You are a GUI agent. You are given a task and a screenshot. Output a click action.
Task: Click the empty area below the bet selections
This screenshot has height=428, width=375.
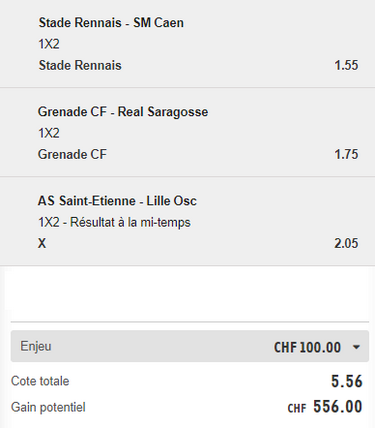coord(187,293)
